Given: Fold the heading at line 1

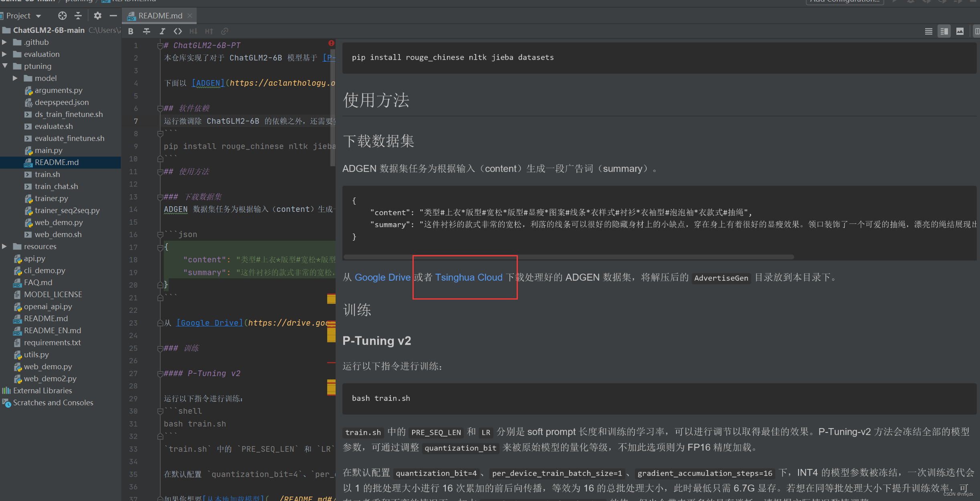Looking at the screenshot, I should (160, 46).
